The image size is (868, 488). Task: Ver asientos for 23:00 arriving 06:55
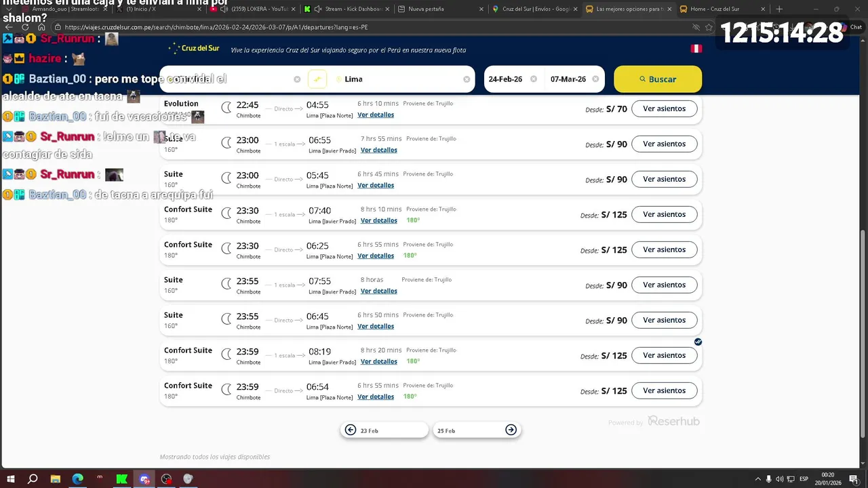click(664, 144)
